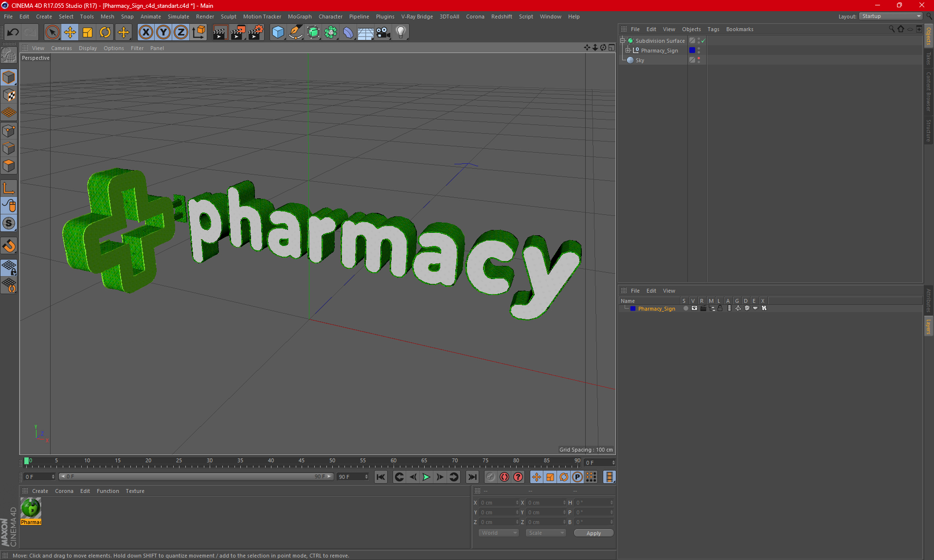Open the deformer objects icon

coord(348,33)
